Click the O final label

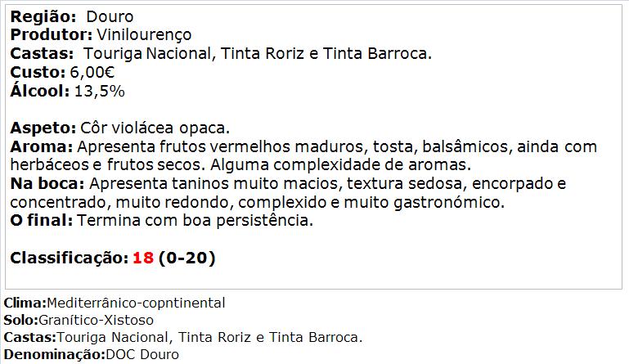(42, 220)
